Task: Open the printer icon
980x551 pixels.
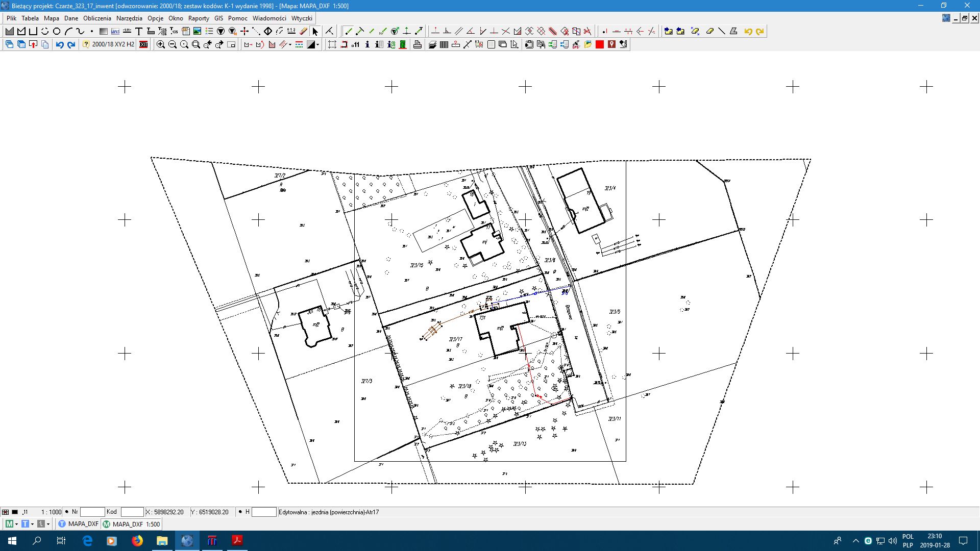Action: click(417, 44)
